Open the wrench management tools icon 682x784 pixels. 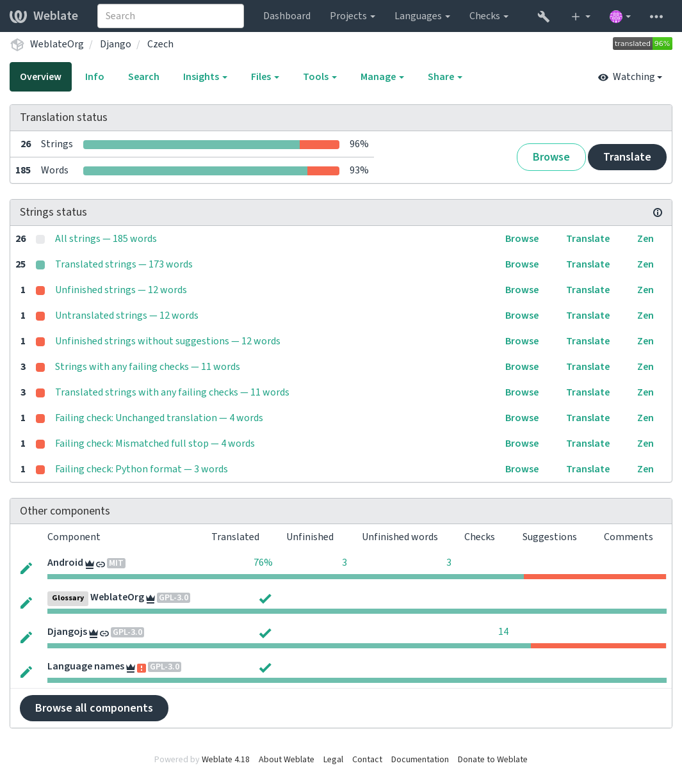544,16
